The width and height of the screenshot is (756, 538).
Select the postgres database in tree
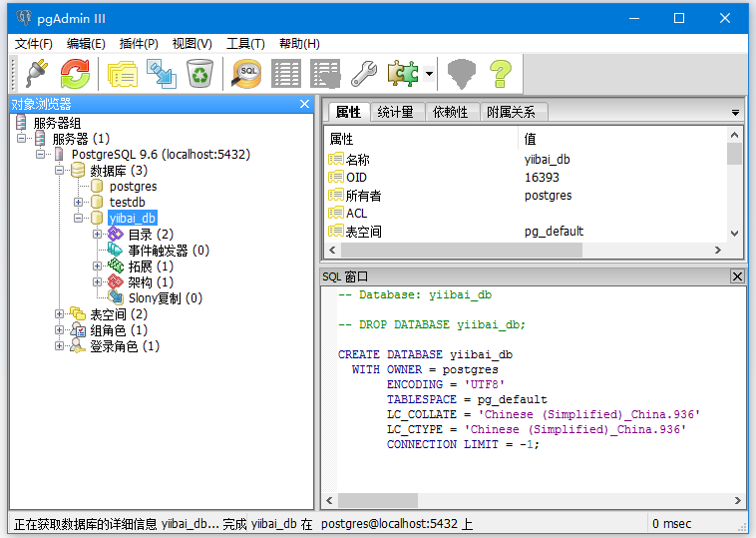(x=133, y=186)
